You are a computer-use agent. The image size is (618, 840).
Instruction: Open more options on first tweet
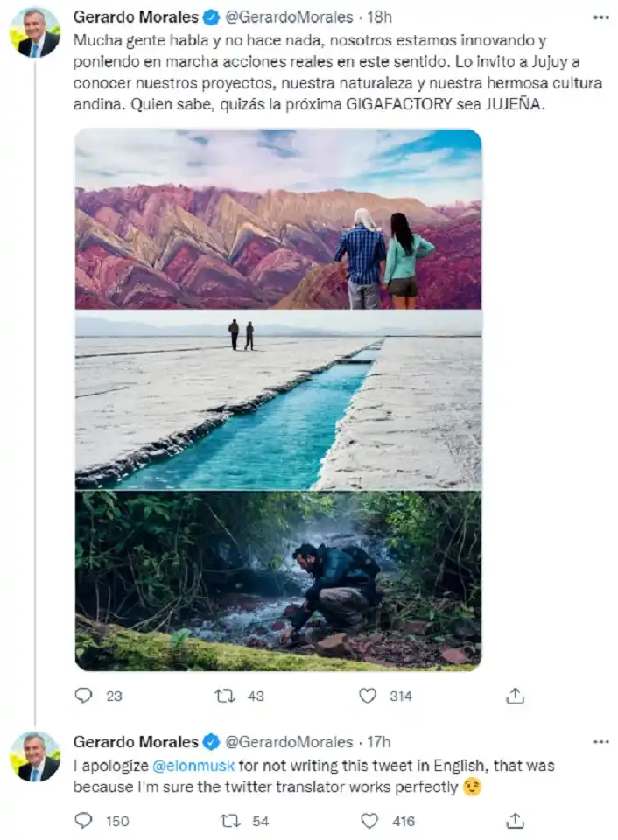pos(600,17)
